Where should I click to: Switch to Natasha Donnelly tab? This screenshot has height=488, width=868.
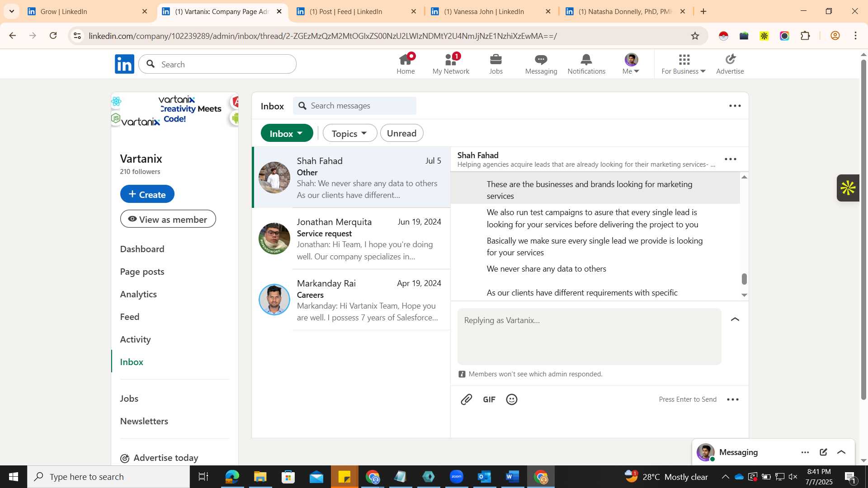pos(625,11)
